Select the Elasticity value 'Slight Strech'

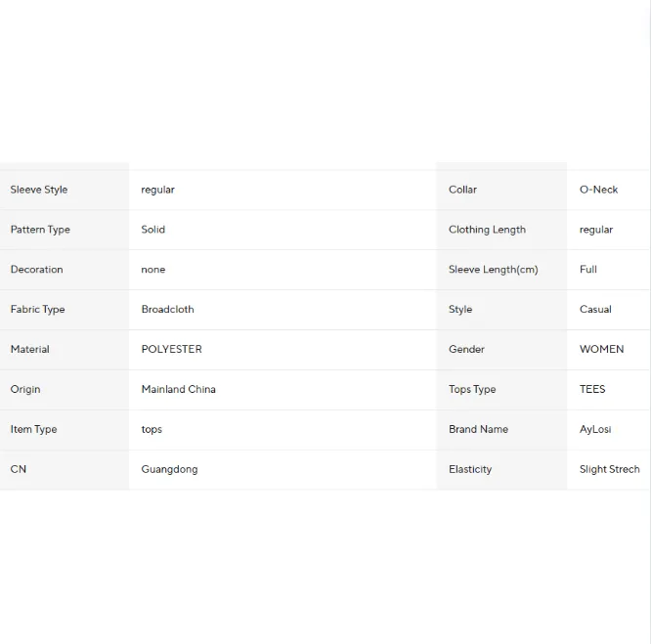click(610, 469)
